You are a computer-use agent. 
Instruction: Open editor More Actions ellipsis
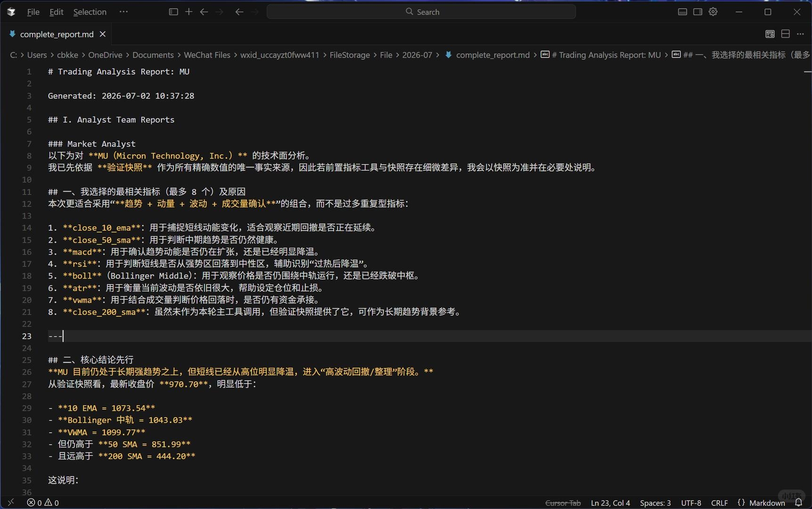coord(800,34)
